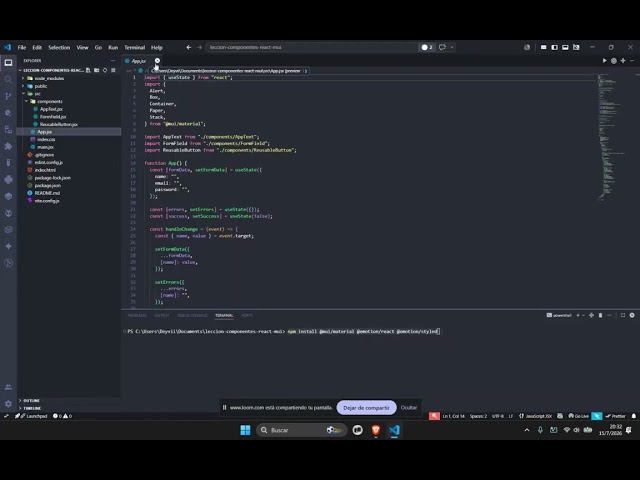Open the Accounts icon in the activity bar

pyautogui.click(x=8, y=387)
